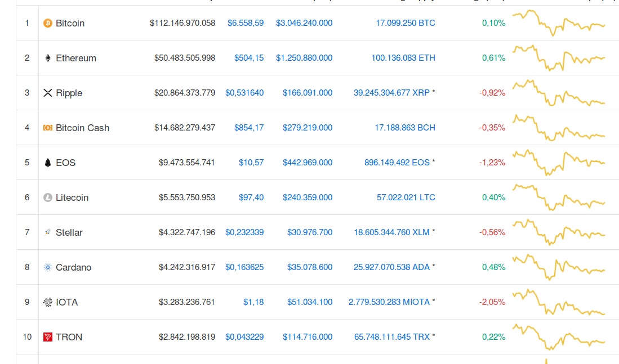Click EOS circulating supply 896.149.492 EOS
The image size is (619, 364).
pos(397,163)
